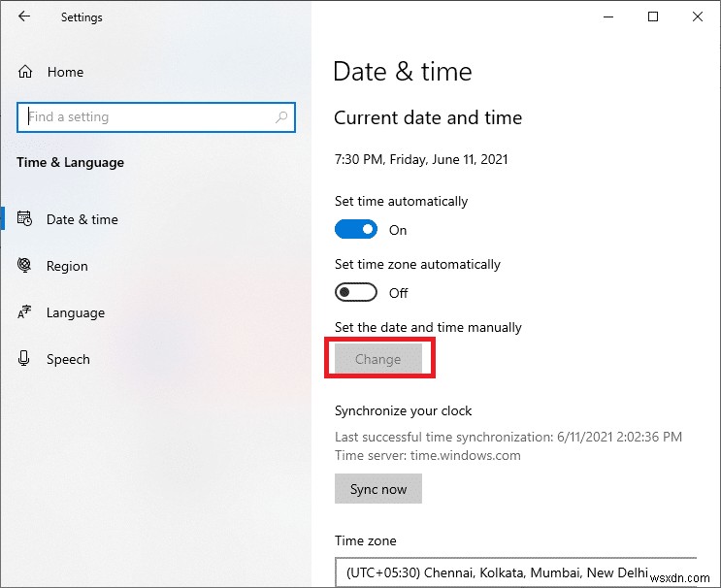
Task: Close the Settings window
Action: pos(698,17)
